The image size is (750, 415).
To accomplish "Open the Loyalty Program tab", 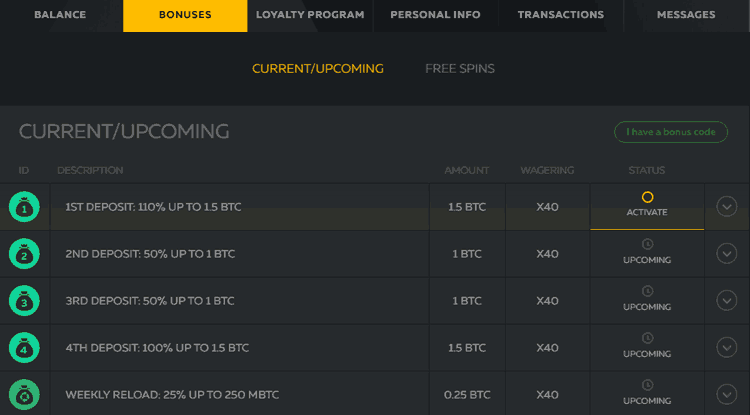I will (310, 15).
